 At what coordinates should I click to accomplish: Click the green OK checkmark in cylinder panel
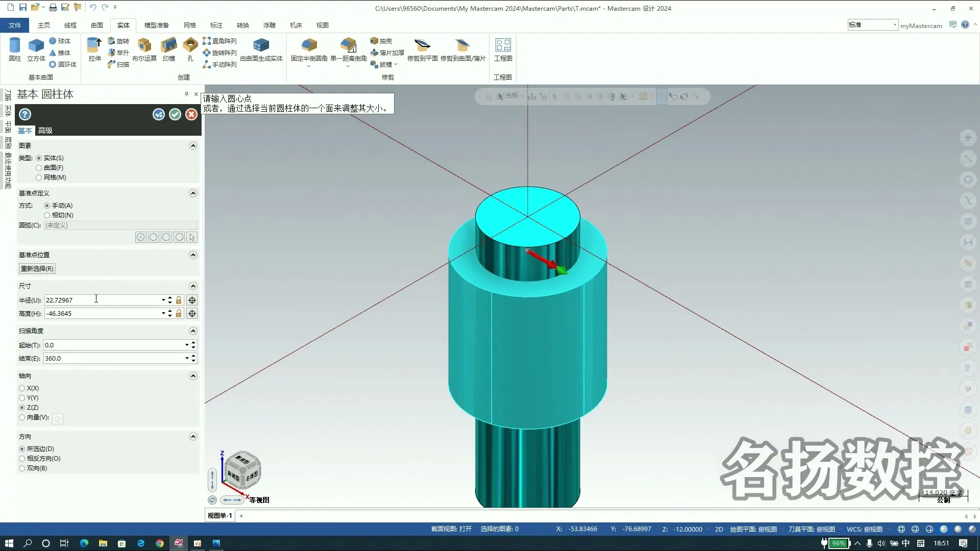pos(175,114)
